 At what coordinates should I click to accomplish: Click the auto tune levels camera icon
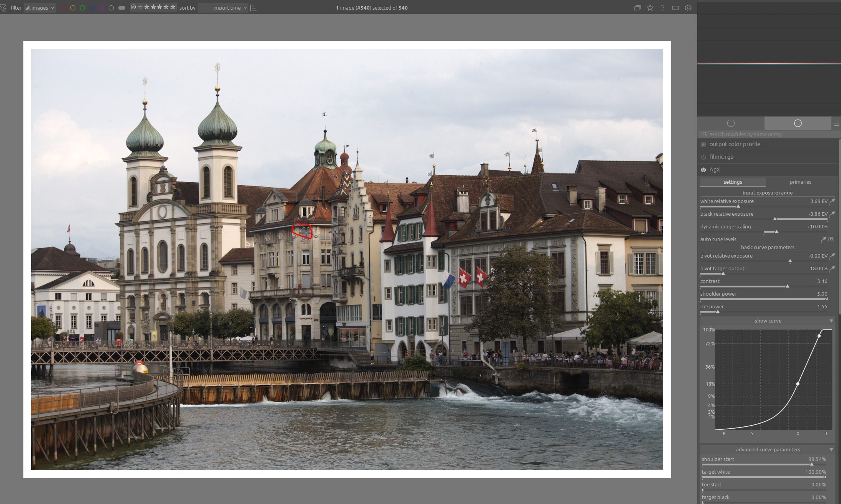click(x=831, y=239)
